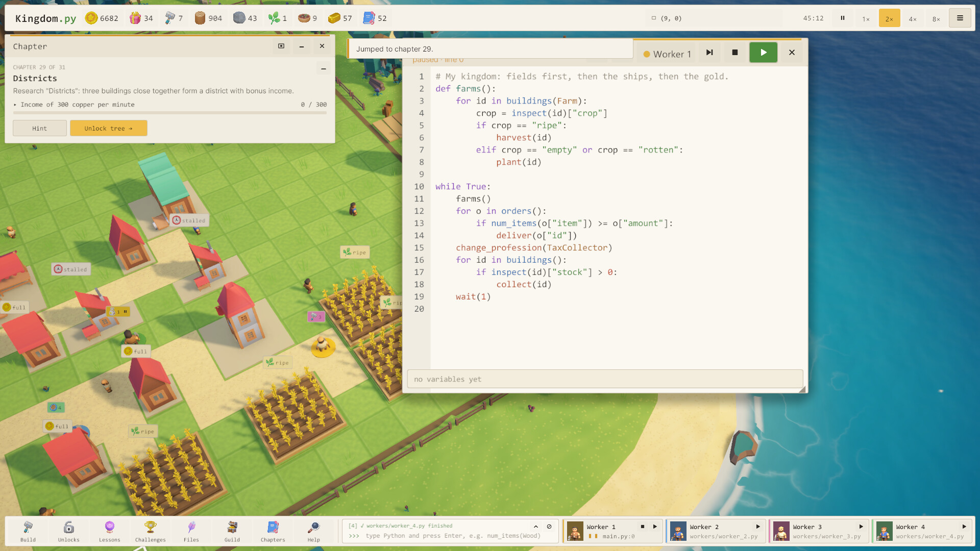Pop out the Chapter panel

pos(281,46)
